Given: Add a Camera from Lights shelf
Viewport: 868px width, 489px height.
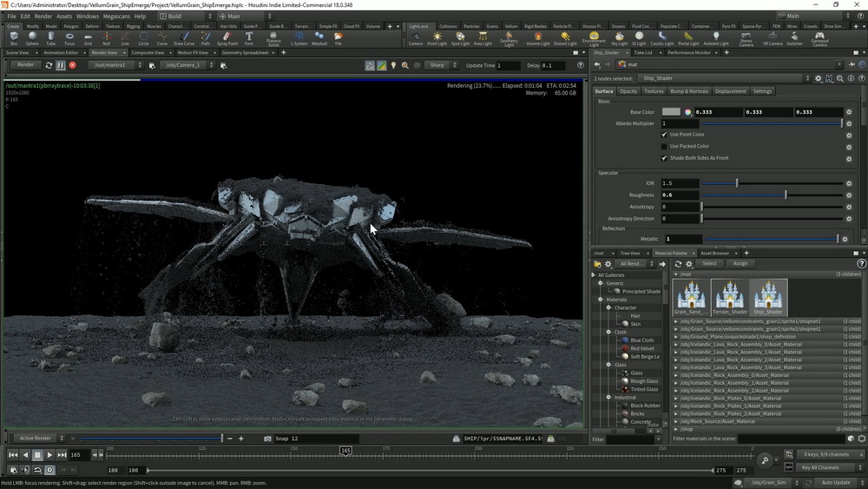Looking at the screenshot, I should 415,38.
